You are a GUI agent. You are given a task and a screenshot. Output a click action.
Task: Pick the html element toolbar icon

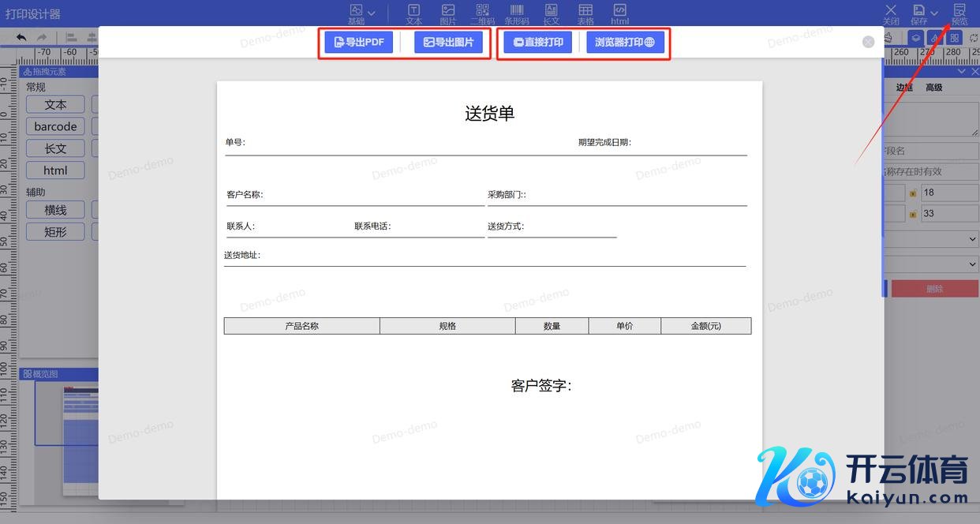click(x=620, y=13)
